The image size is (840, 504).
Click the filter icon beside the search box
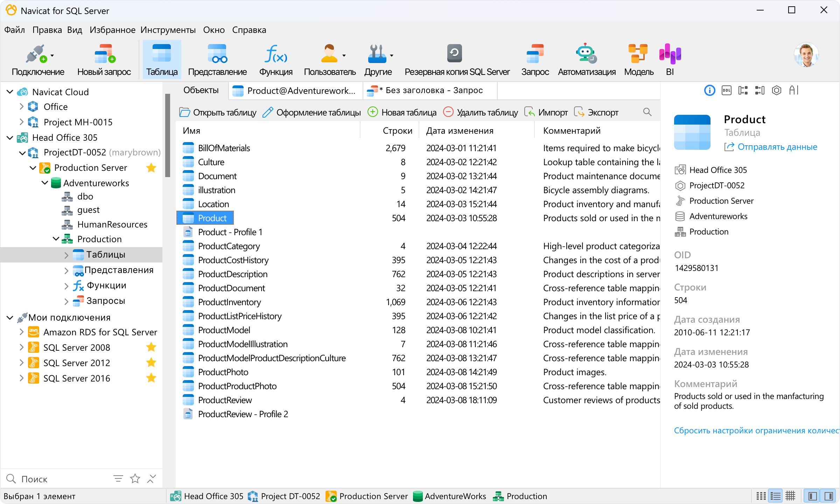click(x=118, y=478)
